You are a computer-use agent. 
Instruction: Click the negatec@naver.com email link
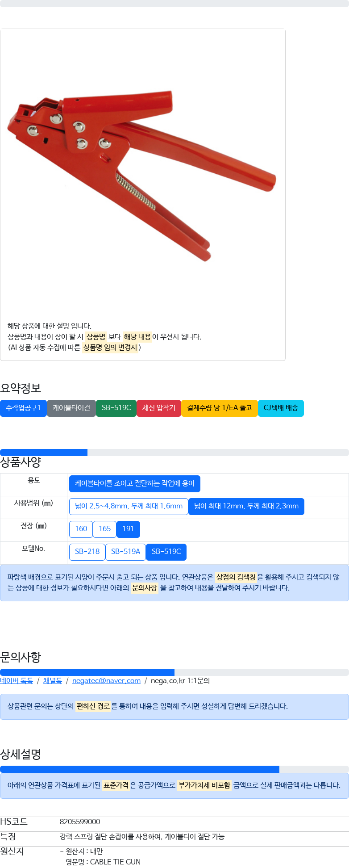106,681
